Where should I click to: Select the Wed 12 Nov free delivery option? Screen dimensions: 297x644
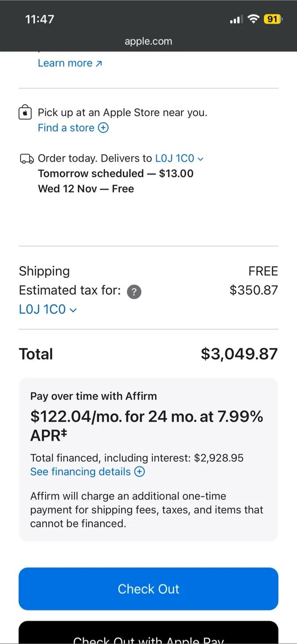86,188
